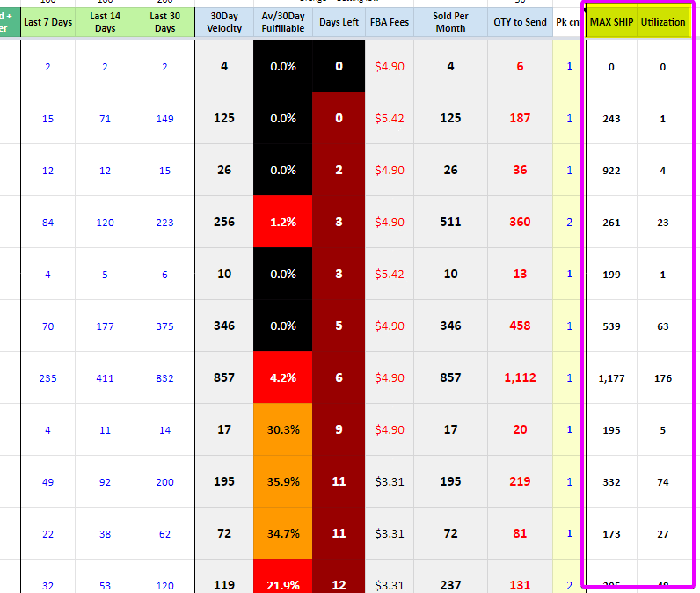
Task: Click the Pk cnt column header
Action: coord(567,22)
